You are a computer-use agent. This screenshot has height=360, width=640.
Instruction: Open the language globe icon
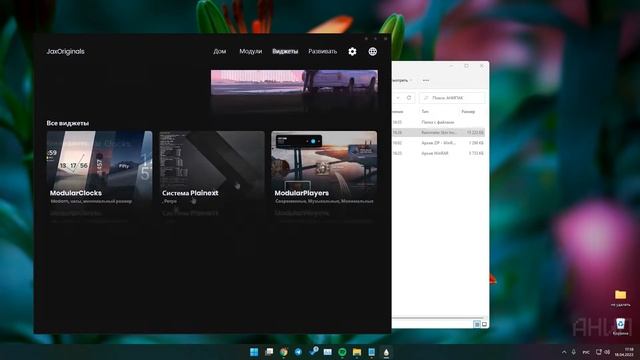point(373,51)
